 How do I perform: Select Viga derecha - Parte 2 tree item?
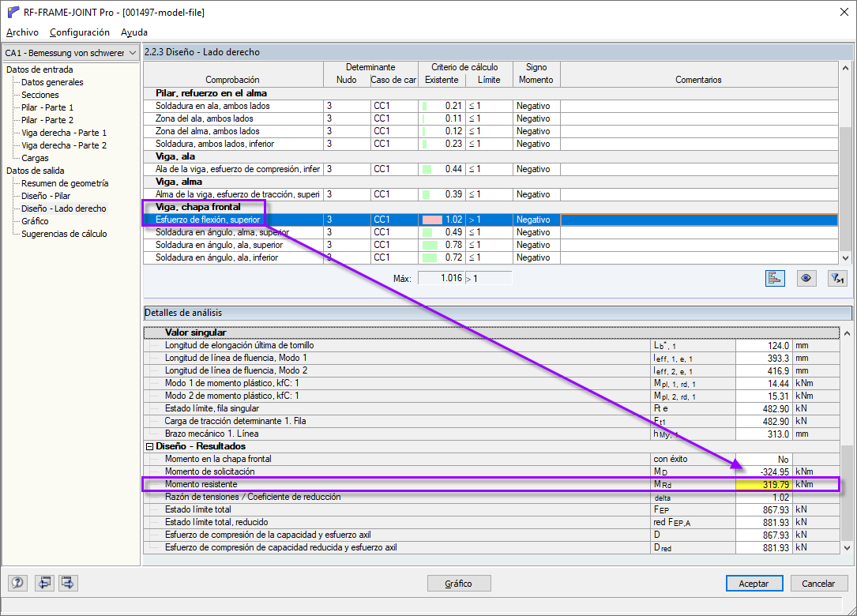pos(64,145)
